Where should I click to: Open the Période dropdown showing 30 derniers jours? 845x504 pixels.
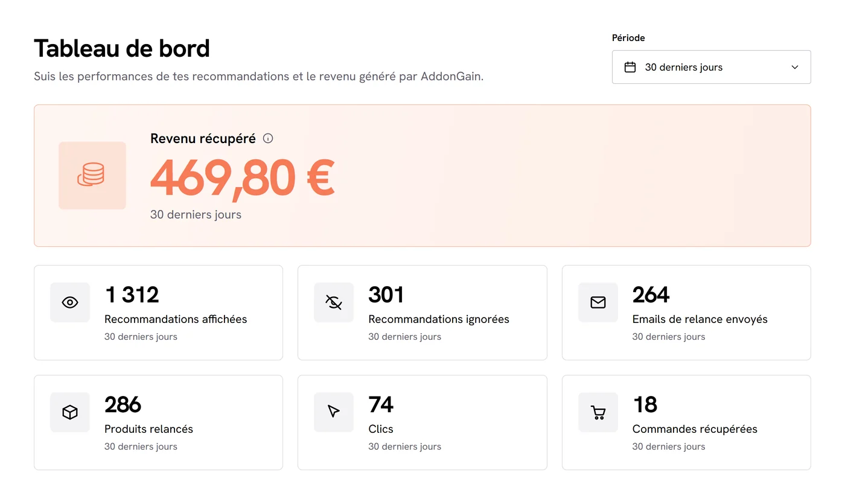point(711,67)
